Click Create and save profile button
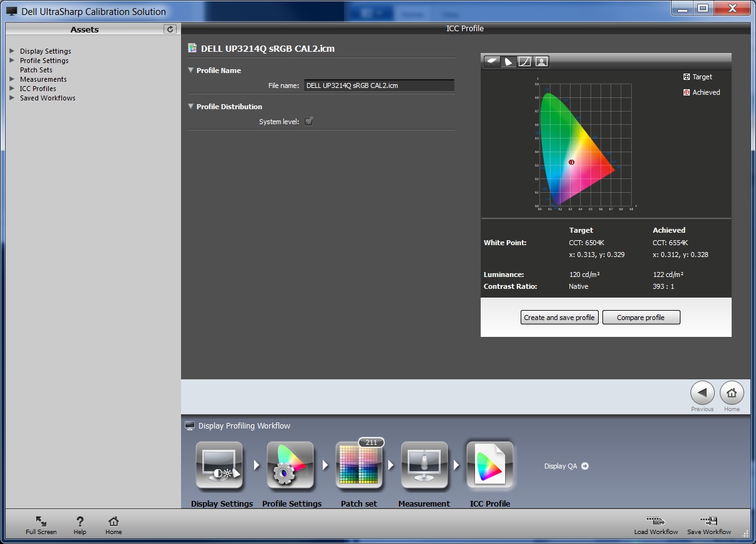The height and width of the screenshot is (544, 756). 559,318
